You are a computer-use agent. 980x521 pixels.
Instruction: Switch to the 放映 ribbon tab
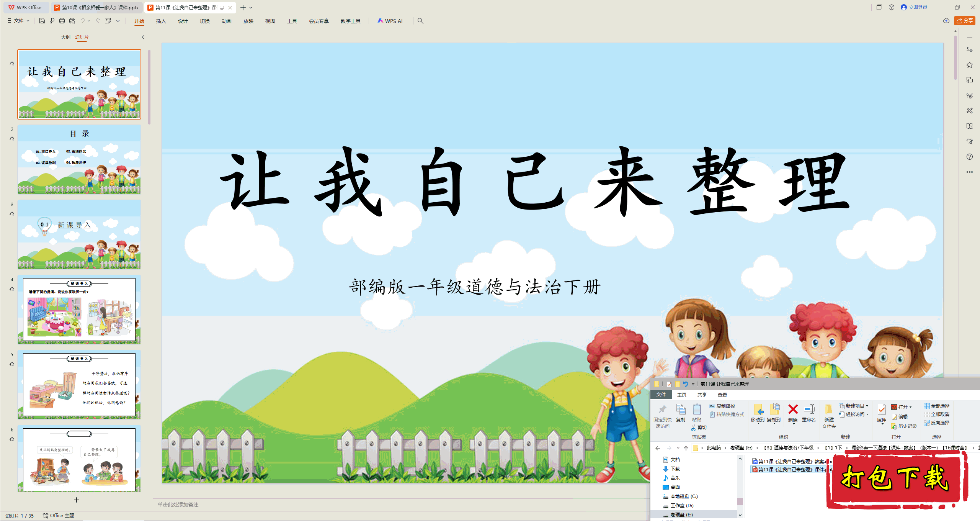click(x=248, y=21)
